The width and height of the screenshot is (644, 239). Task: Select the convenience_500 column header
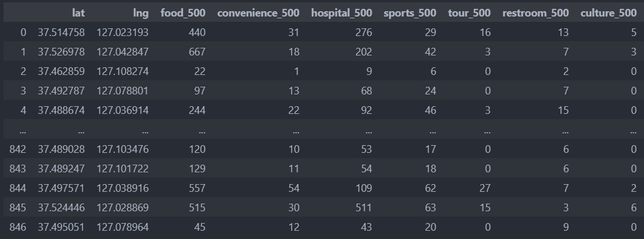[258, 13]
